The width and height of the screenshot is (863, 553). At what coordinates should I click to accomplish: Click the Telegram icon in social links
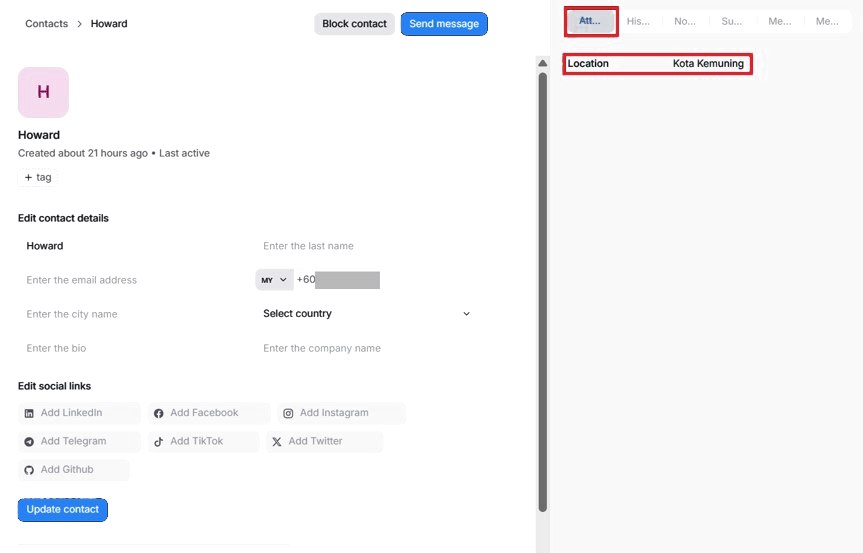point(29,441)
